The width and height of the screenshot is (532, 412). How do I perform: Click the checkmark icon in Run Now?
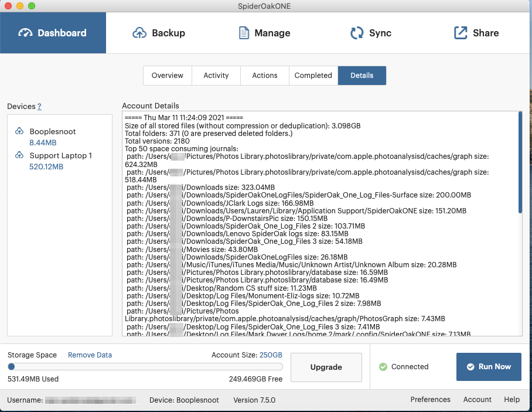(470, 366)
